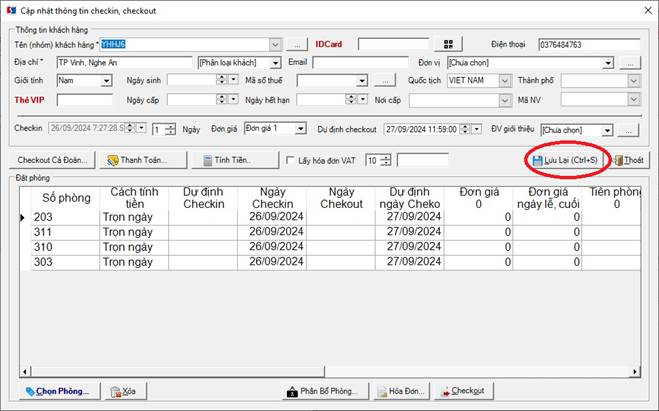
Task: Open Phân Bổ Phòng allocation button
Action: 325,391
